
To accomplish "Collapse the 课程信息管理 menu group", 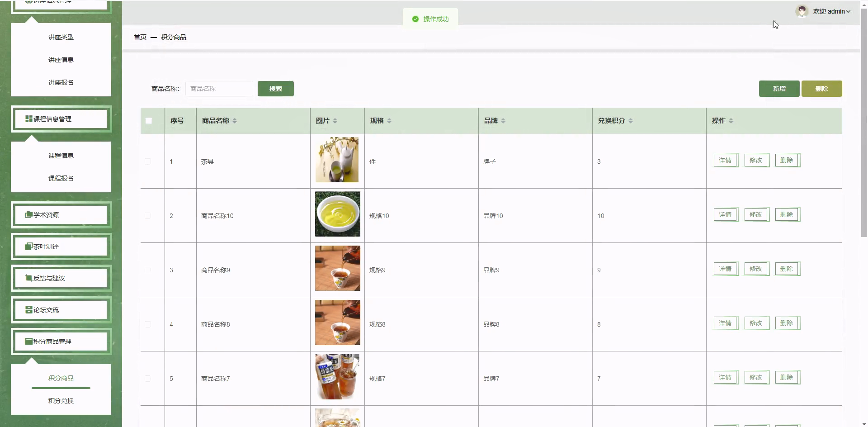I will point(61,119).
